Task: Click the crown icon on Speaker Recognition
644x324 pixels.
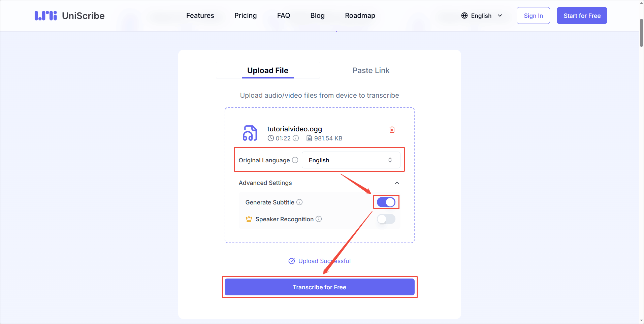Action: (x=249, y=219)
